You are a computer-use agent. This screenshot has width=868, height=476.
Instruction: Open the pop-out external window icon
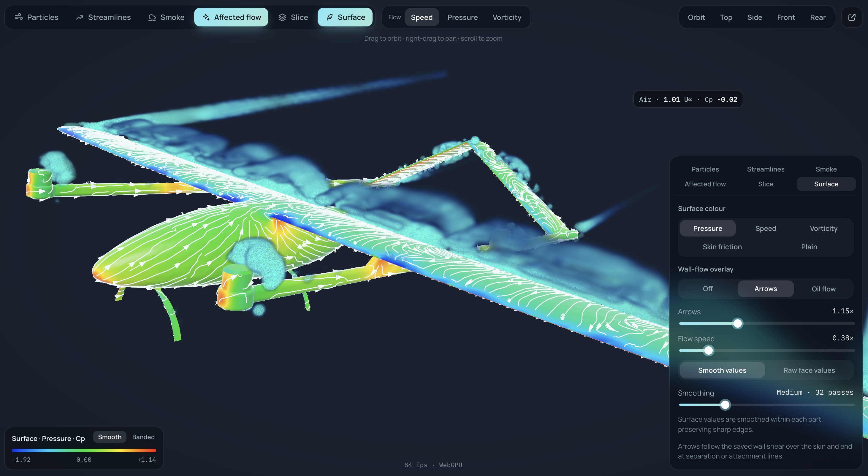[x=851, y=17]
